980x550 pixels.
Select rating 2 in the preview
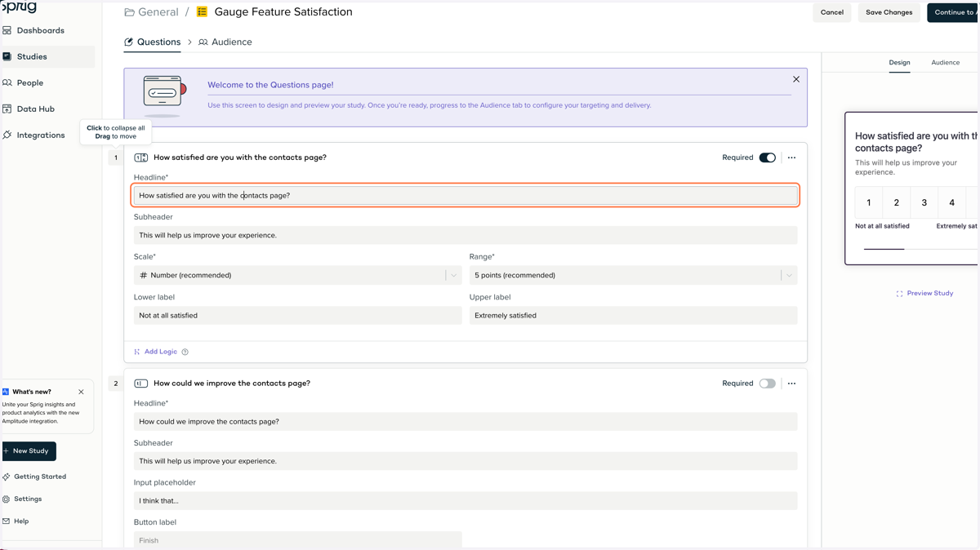pos(897,202)
